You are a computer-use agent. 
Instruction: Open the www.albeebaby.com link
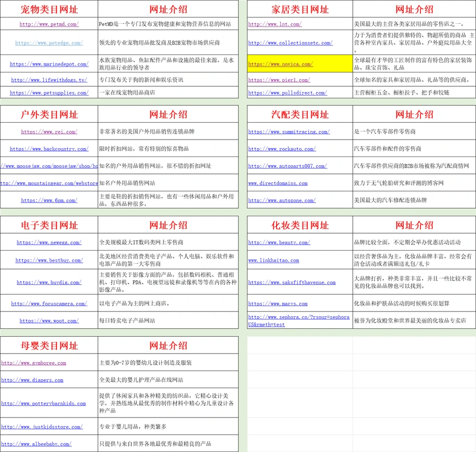(x=36, y=444)
